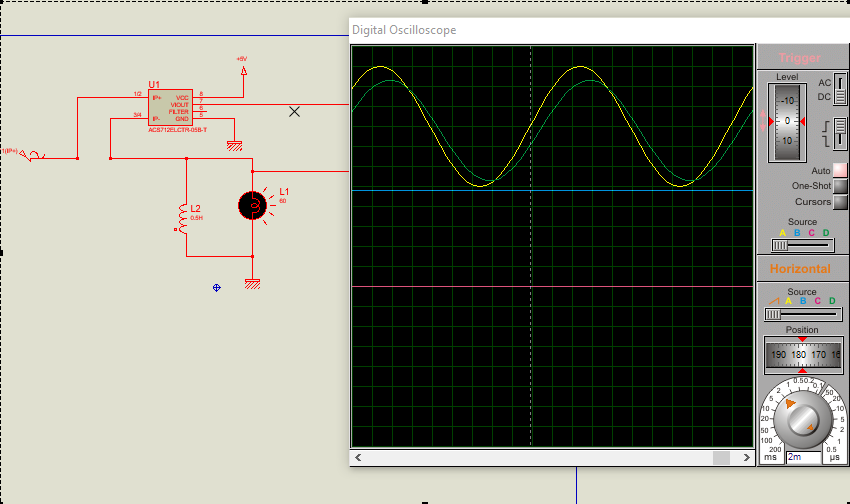Select the L2 inductor component
This screenshot has width=850, height=504.
tap(182, 217)
